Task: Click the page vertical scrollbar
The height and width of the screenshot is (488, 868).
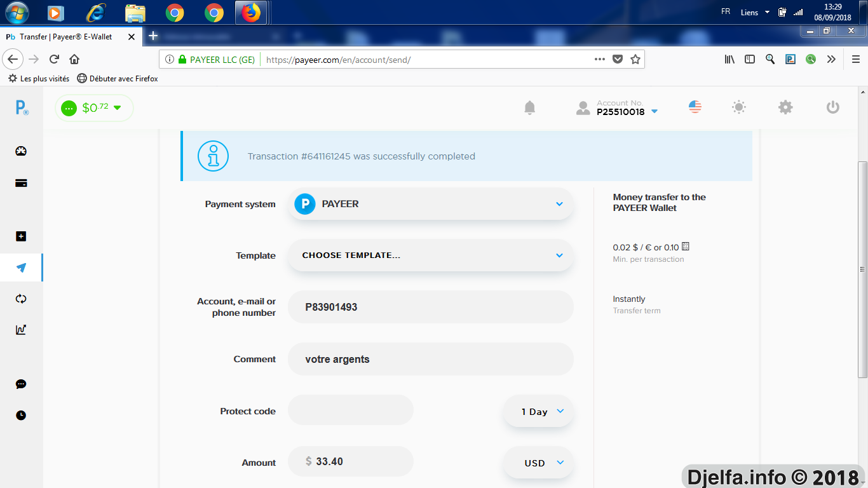Action: tap(862, 269)
